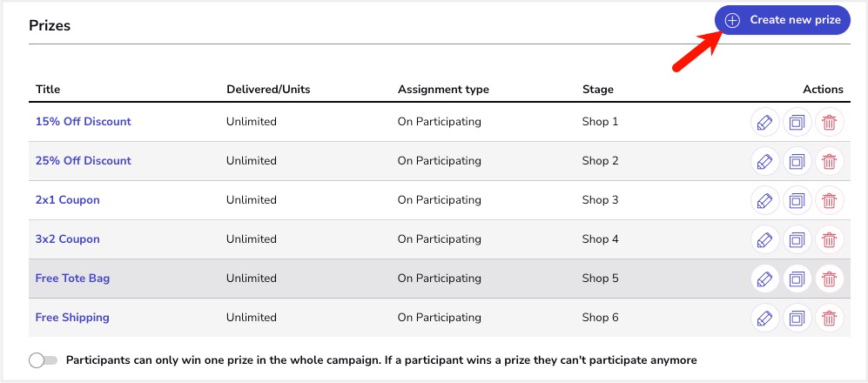Delete the 15% Off Discount prize
The image size is (868, 383).
click(829, 123)
